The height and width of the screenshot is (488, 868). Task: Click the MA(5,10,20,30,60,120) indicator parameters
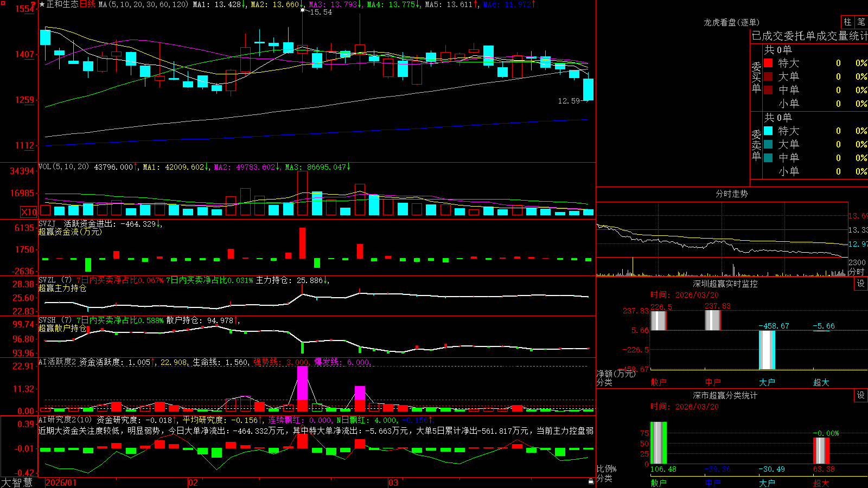point(143,4)
